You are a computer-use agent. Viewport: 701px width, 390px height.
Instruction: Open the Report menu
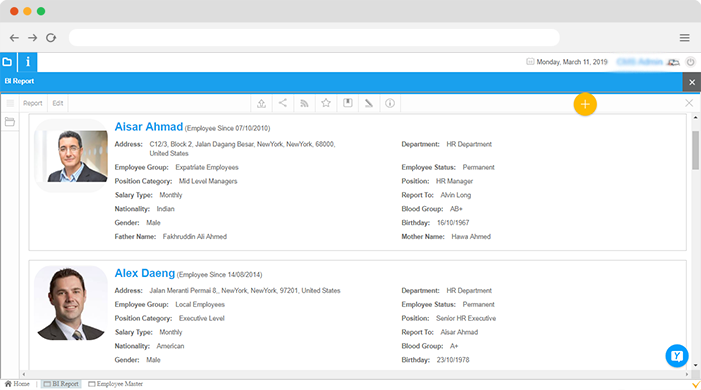[x=33, y=103]
